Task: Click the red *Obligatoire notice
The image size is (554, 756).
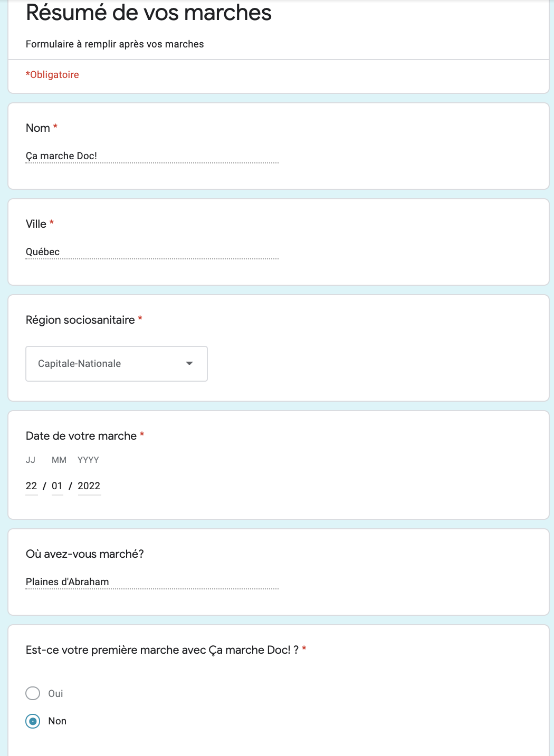Action: click(x=52, y=75)
